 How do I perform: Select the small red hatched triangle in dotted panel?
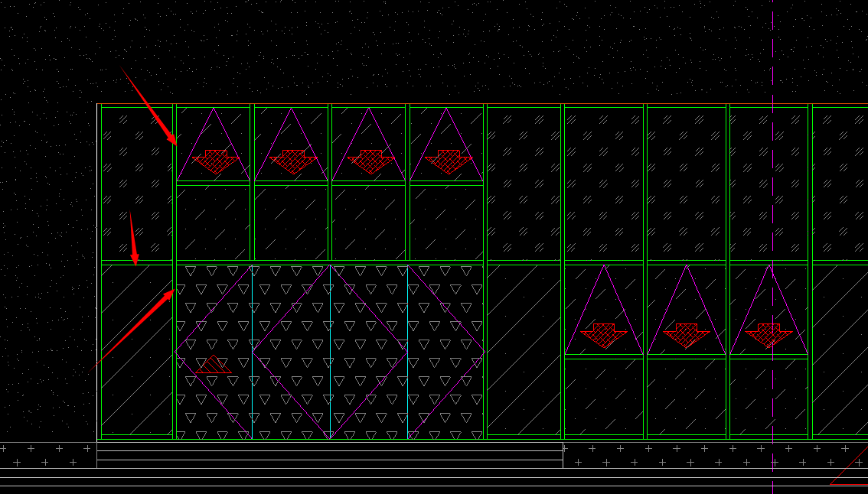[x=214, y=365]
